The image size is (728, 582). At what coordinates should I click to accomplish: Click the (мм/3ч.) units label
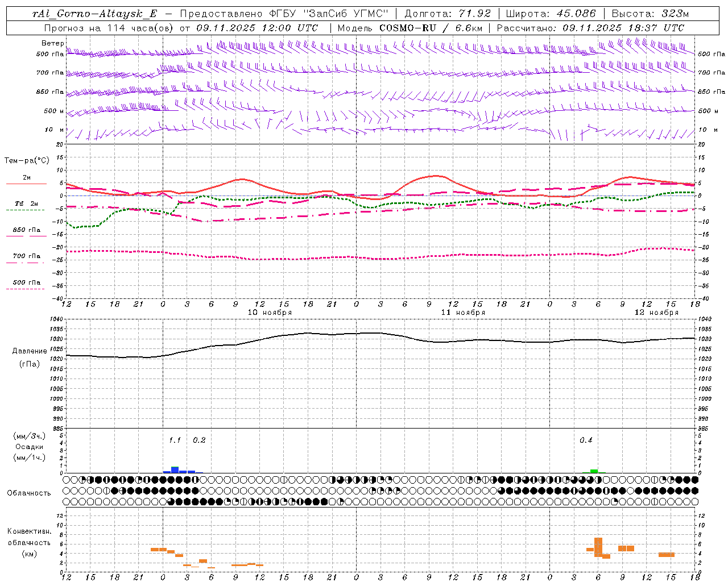point(30,436)
